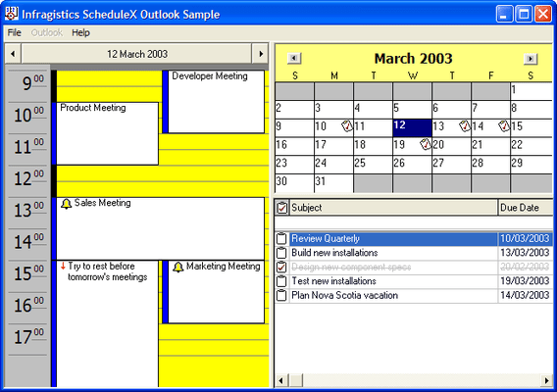Screen dimensions: 557x392
Task: Go to next month in calendar
Action: pyautogui.click(x=531, y=59)
